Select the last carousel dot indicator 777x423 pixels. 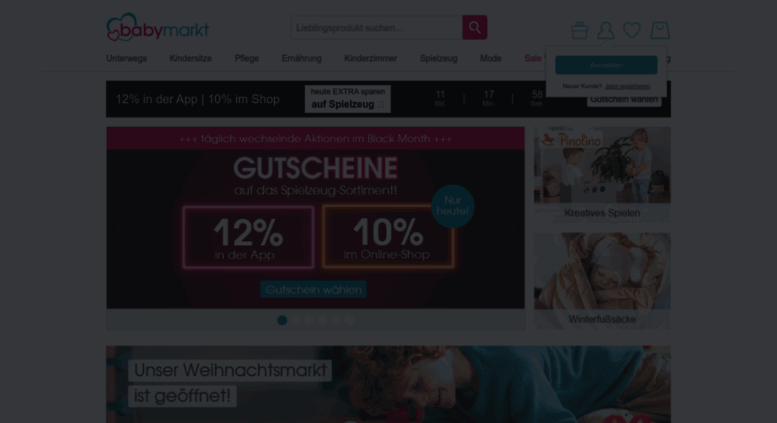tap(349, 320)
